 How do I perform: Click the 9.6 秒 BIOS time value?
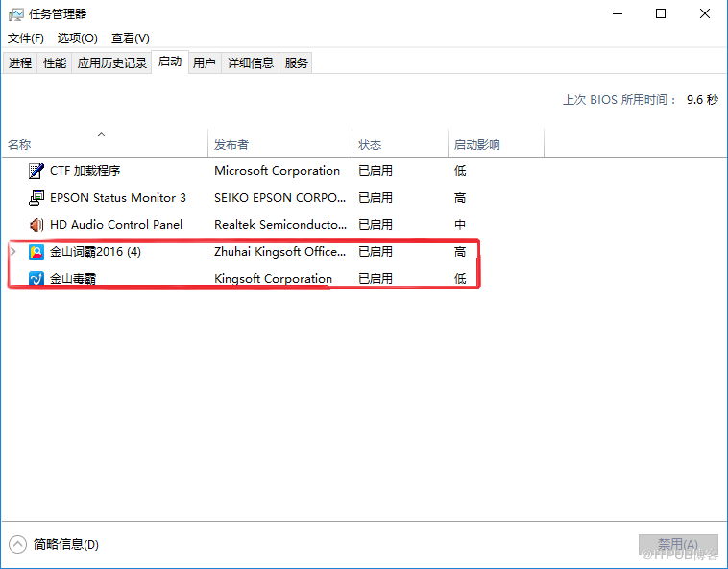702,100
